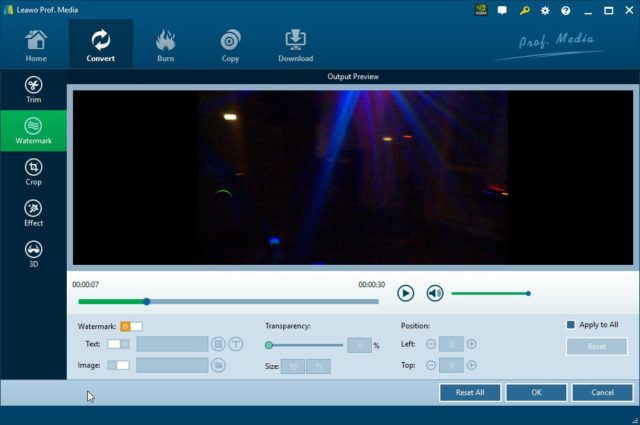Open text color picker icon
The height and width of the screenshot is (425, 640).
click(218, 344)
